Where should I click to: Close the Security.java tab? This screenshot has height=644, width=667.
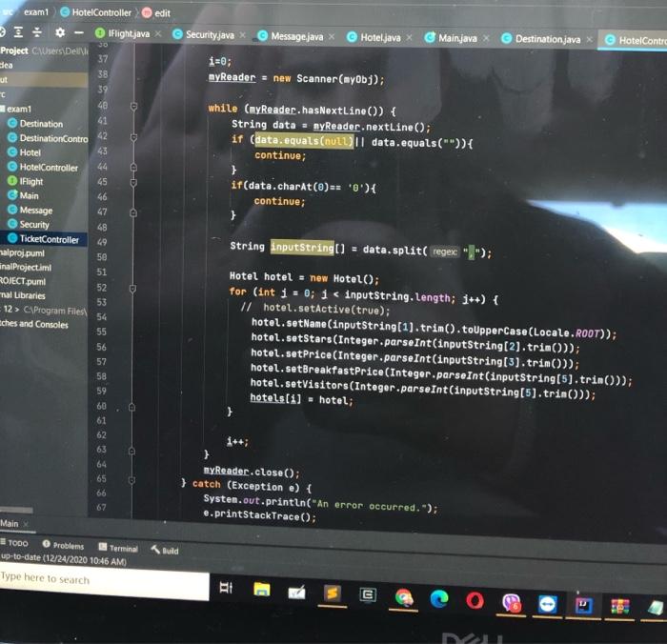pyautogui.click(x=242, y=35)
